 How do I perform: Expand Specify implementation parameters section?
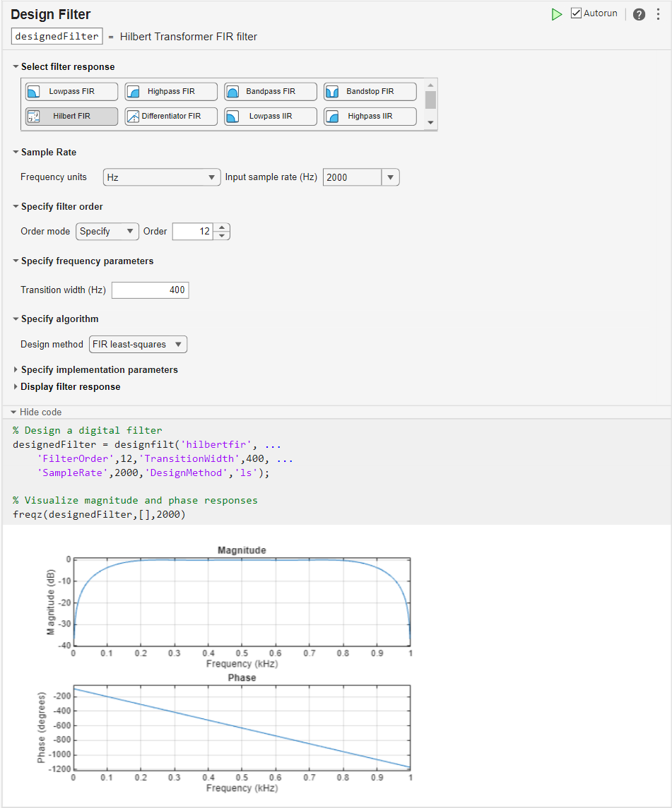pos(99,369)
